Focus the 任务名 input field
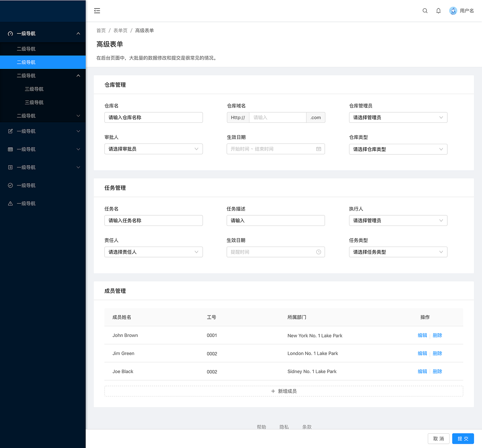482x448 pixels. click(x=154, y=221)
